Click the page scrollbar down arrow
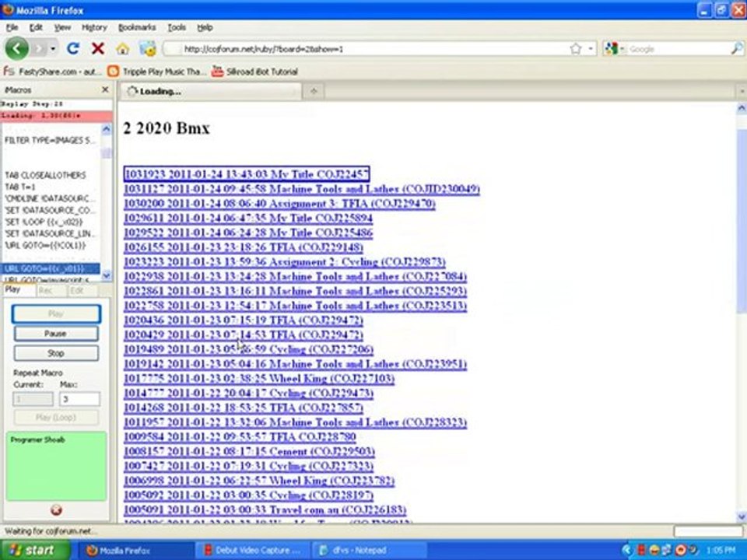Screen dimensions: 747x560 [742, 516]
